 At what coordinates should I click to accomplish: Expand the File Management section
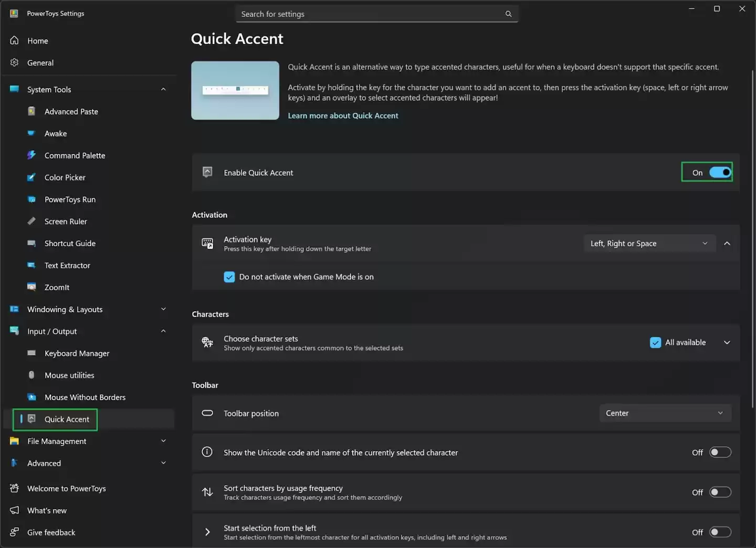[163, 441]
